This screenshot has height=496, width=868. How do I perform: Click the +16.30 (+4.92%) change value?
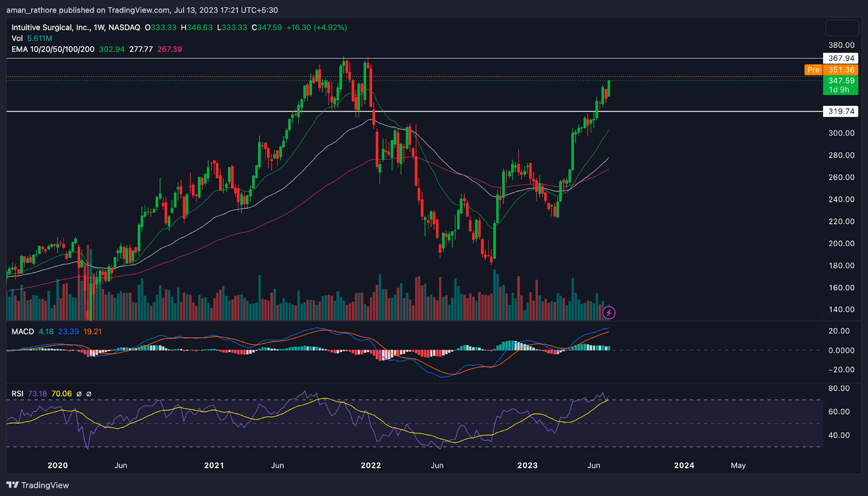317,27
